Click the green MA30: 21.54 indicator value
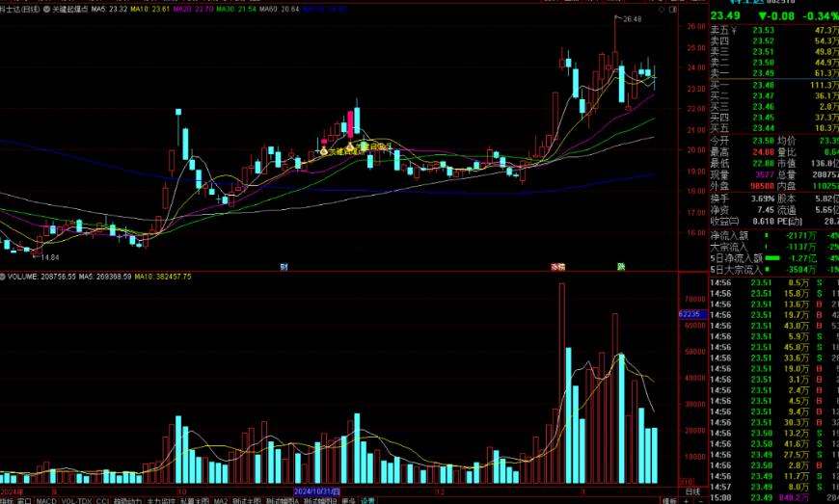839x504 pixels. coord(236,9)
